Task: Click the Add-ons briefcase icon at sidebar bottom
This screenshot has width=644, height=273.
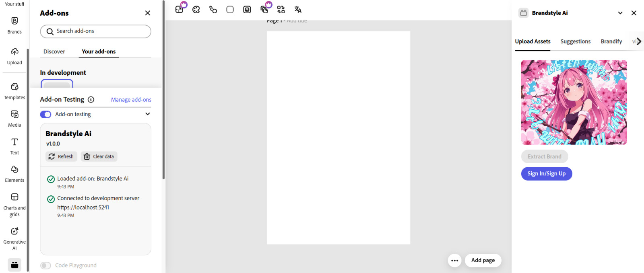Action: 14,265
